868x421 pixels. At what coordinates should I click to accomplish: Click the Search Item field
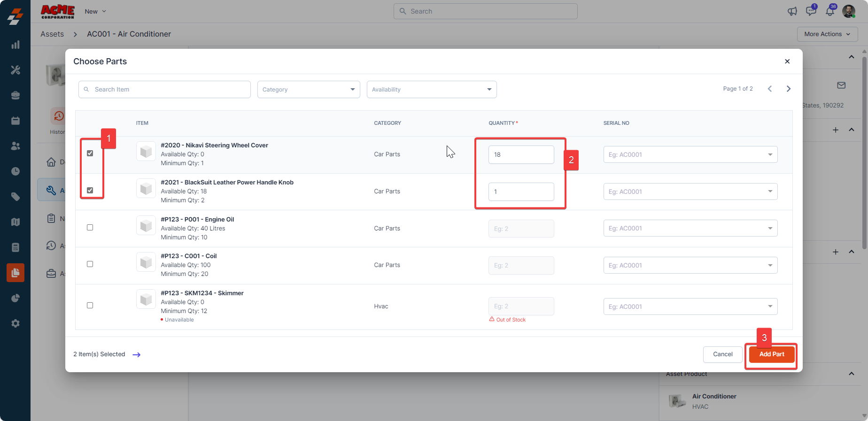coord(164,90)
